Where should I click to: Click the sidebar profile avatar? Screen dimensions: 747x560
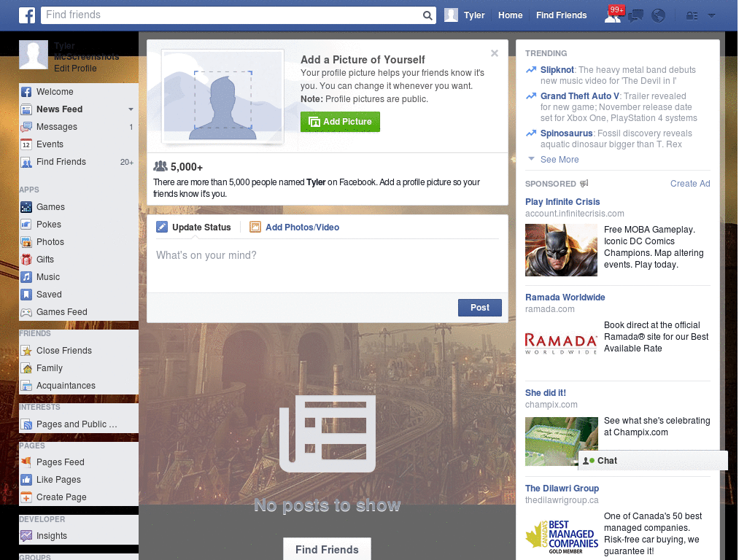[34, 55]
